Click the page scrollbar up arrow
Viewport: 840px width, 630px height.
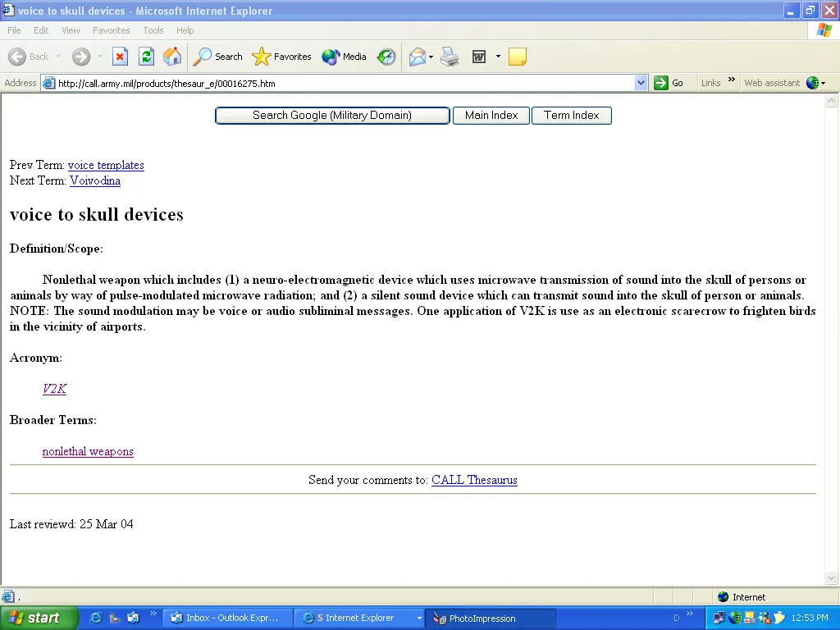coord(832,100)
